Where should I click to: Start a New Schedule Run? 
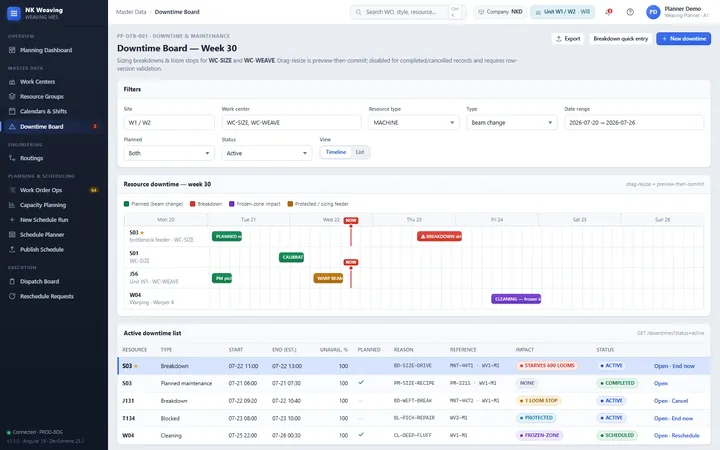44,219
